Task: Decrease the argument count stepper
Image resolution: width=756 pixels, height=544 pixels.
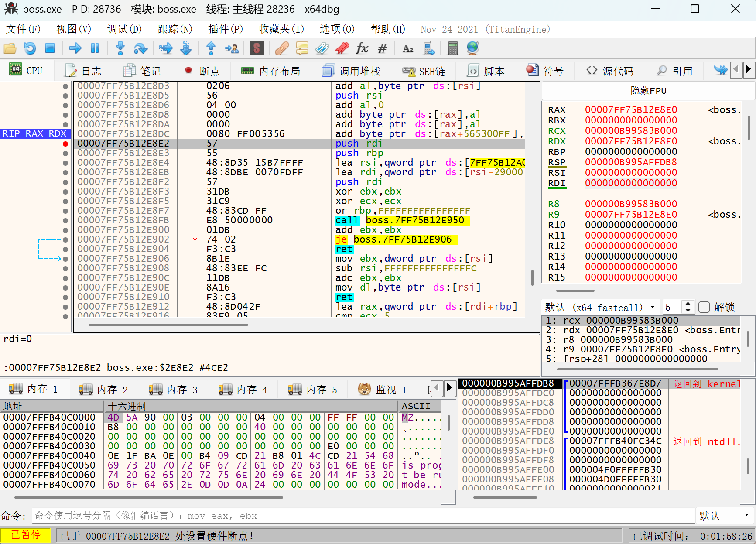Action: [x=688, y=310]
